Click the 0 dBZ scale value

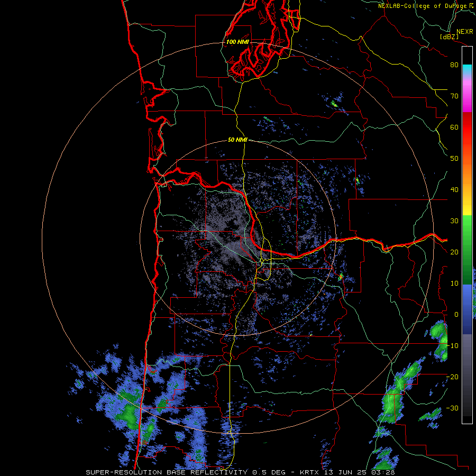pyautogui.click(x=456, y=315)
